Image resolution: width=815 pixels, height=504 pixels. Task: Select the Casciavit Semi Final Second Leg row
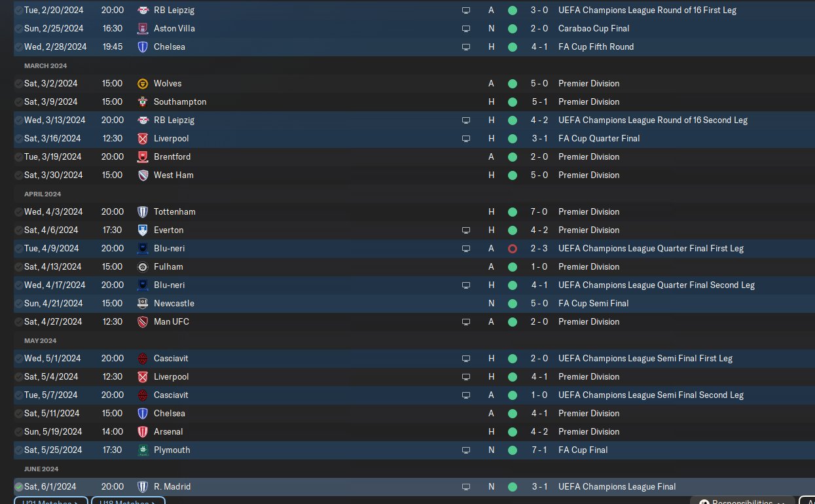pos(650,395)
